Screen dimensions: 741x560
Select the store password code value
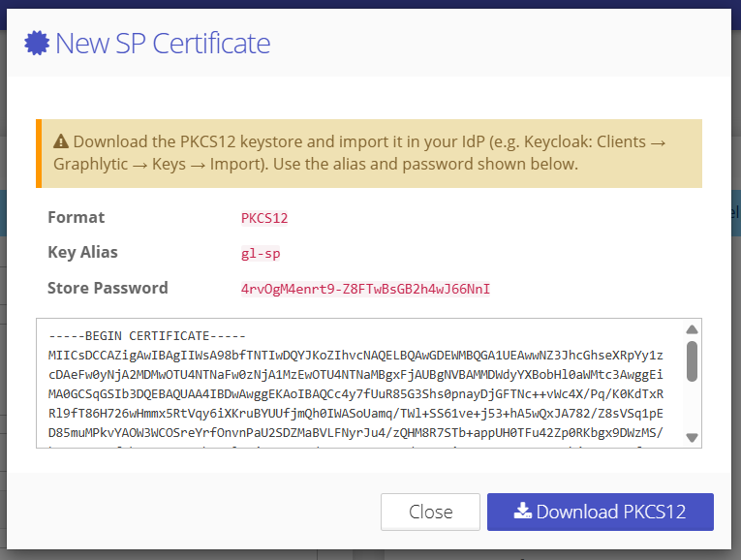tap(365, 289)
